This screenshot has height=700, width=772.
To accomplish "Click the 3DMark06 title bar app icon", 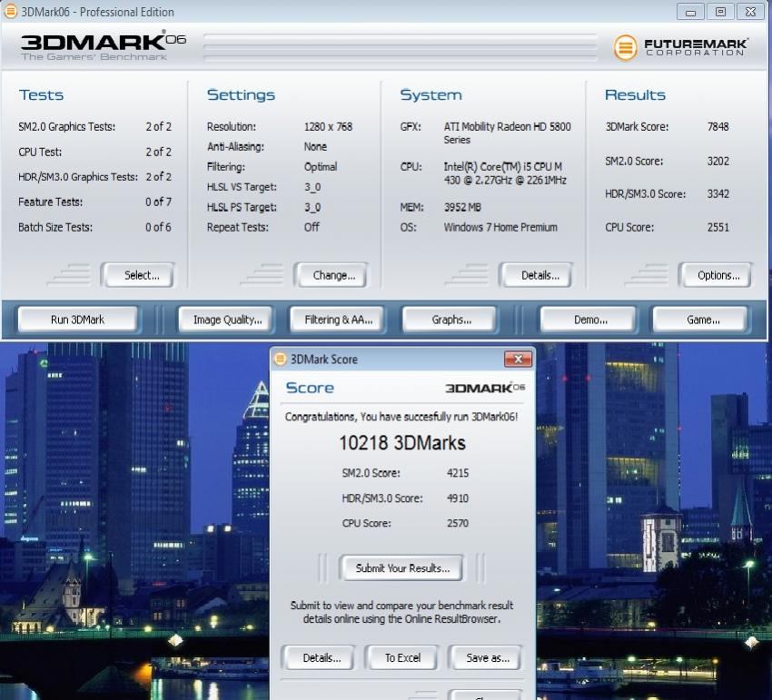I will (10, 11).
